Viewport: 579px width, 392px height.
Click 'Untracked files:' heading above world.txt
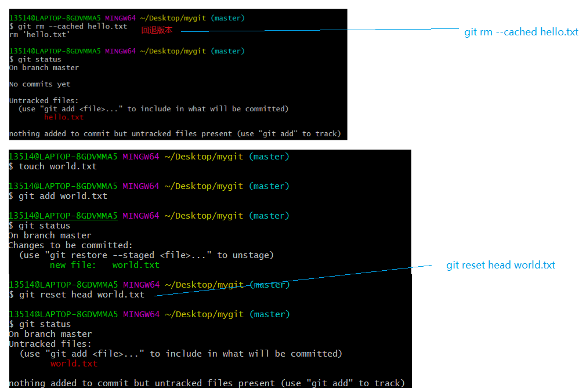(49, 344)
